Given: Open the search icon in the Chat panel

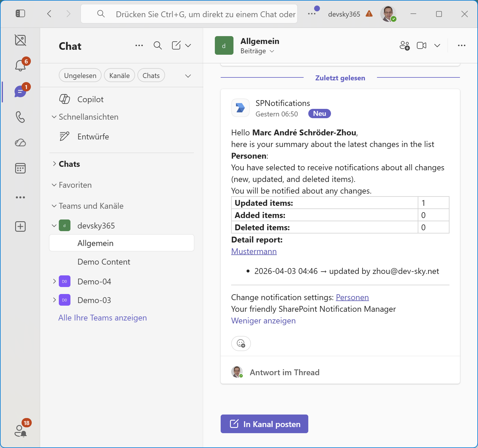Looking at the screenshot, I should click(x=157, y=45).
